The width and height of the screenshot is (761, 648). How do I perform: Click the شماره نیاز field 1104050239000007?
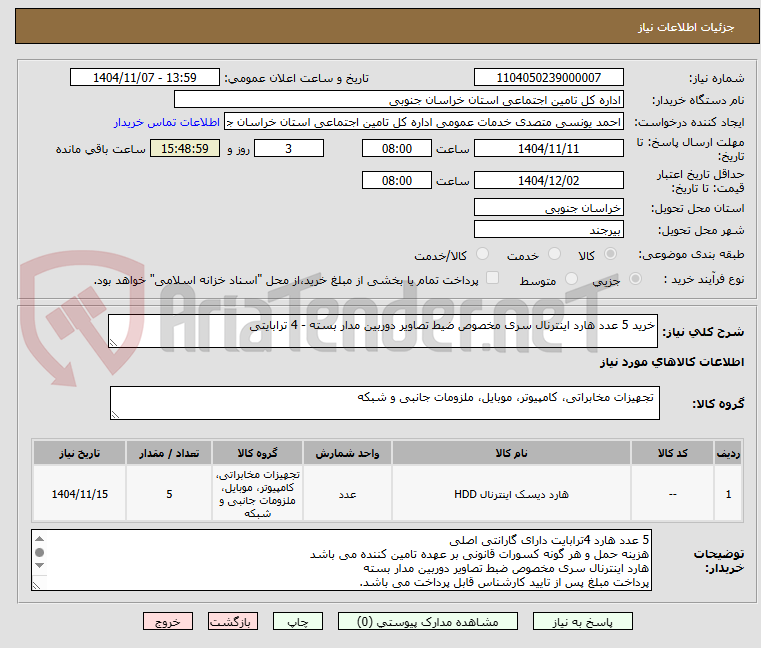[x=548, y=78]
